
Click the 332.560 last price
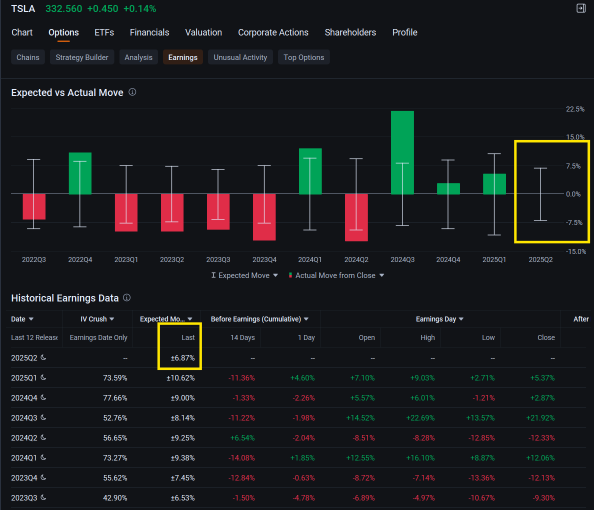64,9
